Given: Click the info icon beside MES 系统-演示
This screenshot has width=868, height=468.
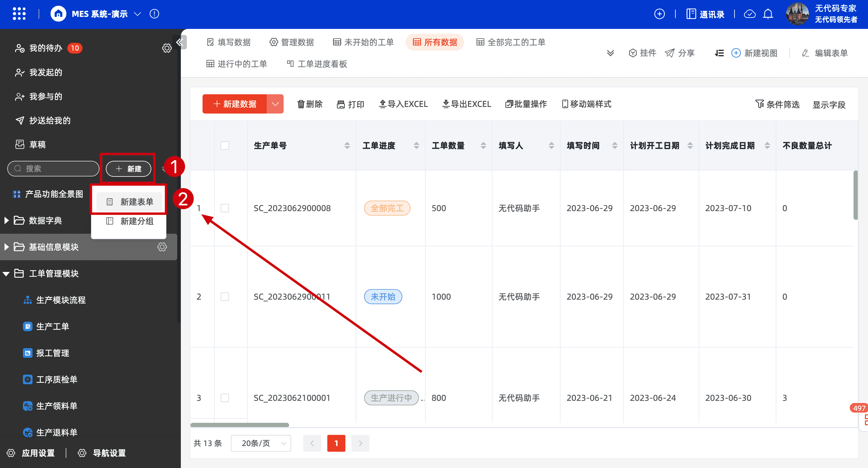Looking at the screenshot, I should click(x=154, y=14).
